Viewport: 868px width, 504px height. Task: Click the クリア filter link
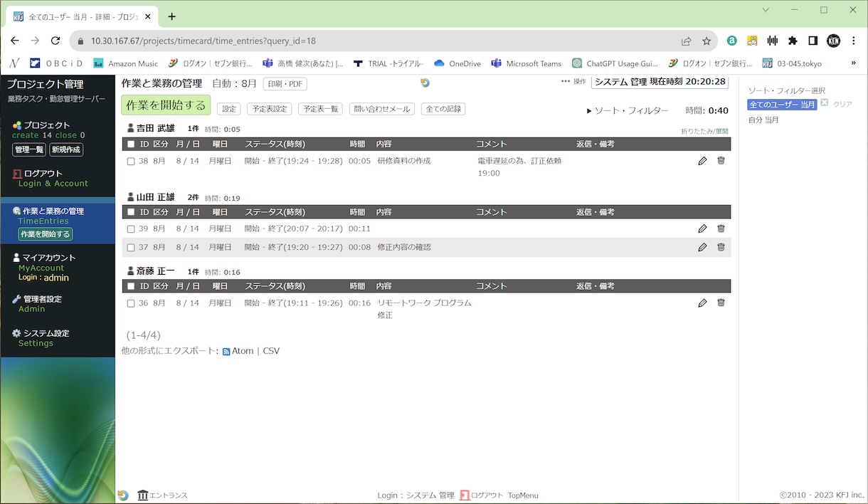842,104
